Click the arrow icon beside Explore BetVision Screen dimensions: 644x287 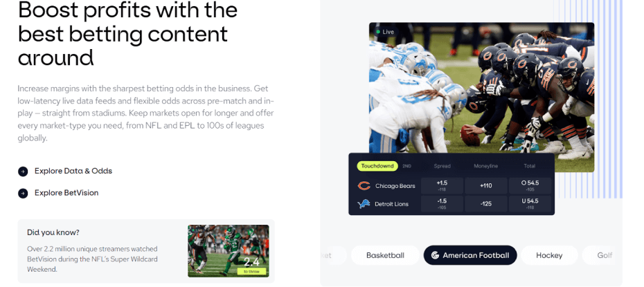pos(23,193)
